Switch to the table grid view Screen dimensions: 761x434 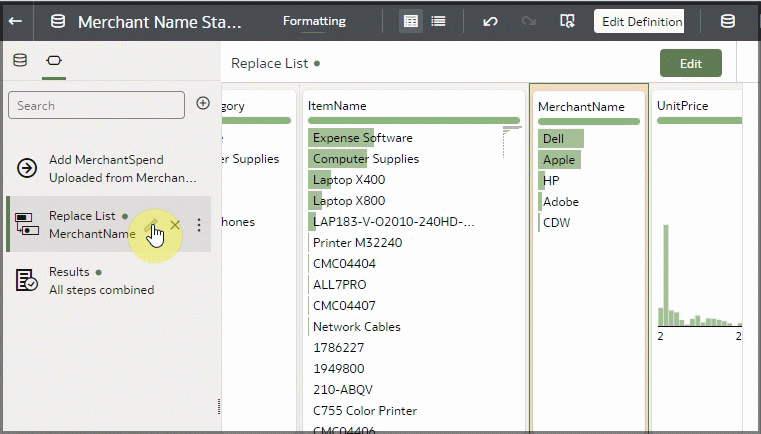coord(411,21)
